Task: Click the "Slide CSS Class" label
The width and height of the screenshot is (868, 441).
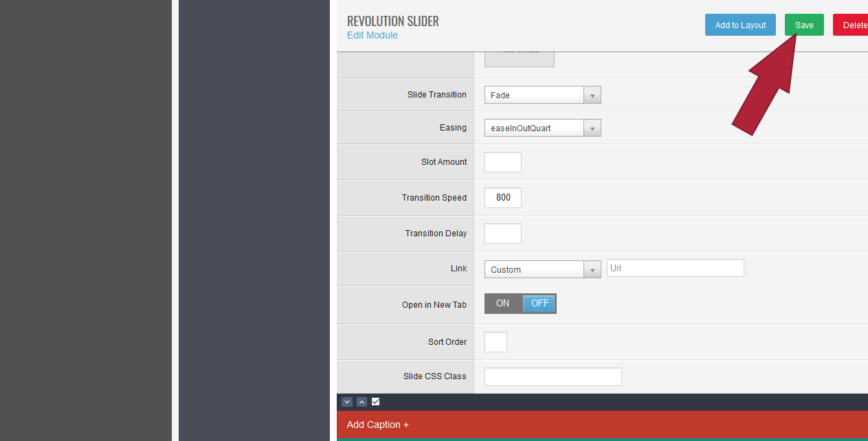Action: click(435, 376)
